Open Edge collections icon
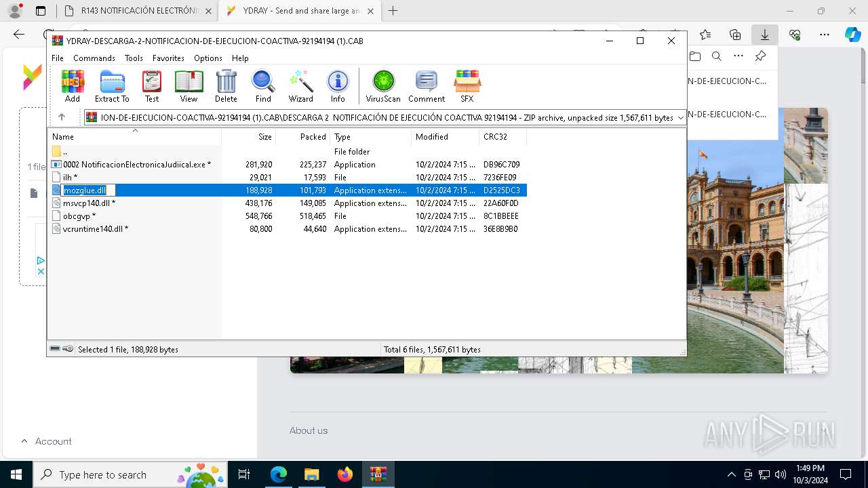The width and height of the screenshot is (868, 488). tap(735, 35)
